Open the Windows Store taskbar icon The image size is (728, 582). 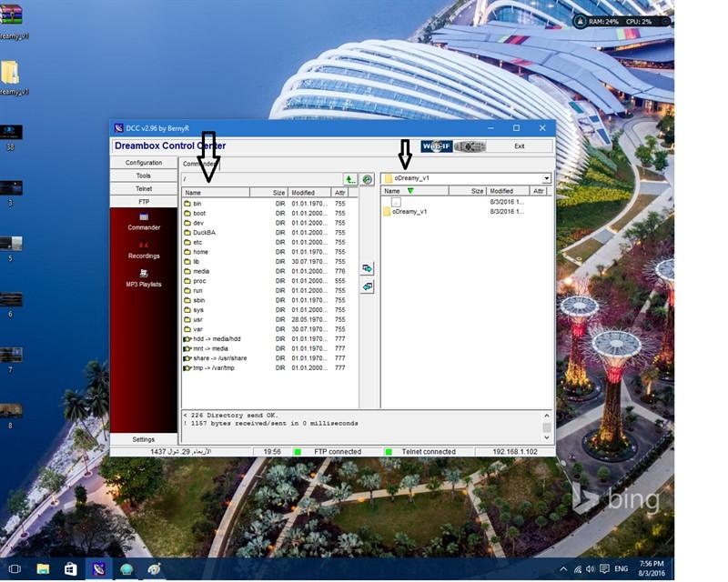tap(71, 569)
